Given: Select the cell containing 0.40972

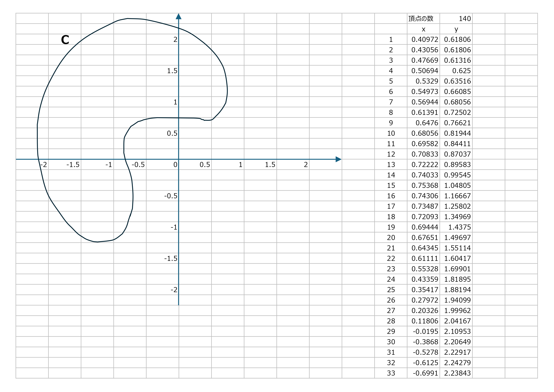Looking at the screenshot, I should tap(425, 39).
